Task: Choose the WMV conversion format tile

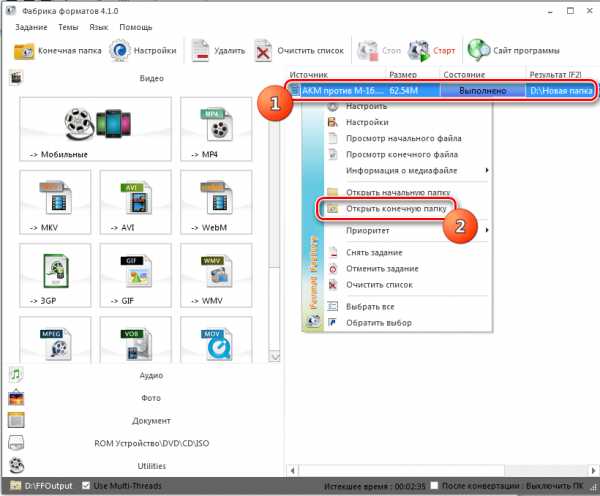Action: (x=216, y=275)
